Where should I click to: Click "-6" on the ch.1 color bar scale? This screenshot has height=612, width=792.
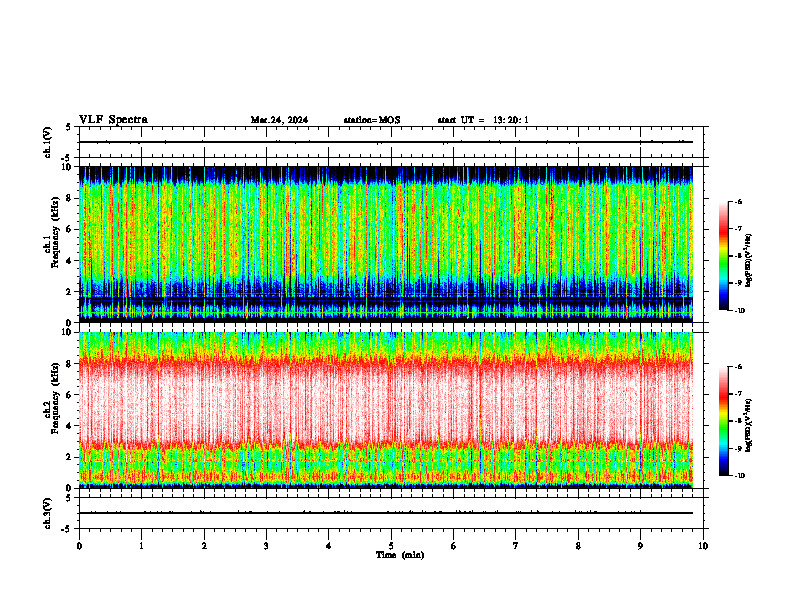pyautogui.click(x=738, y=202)
